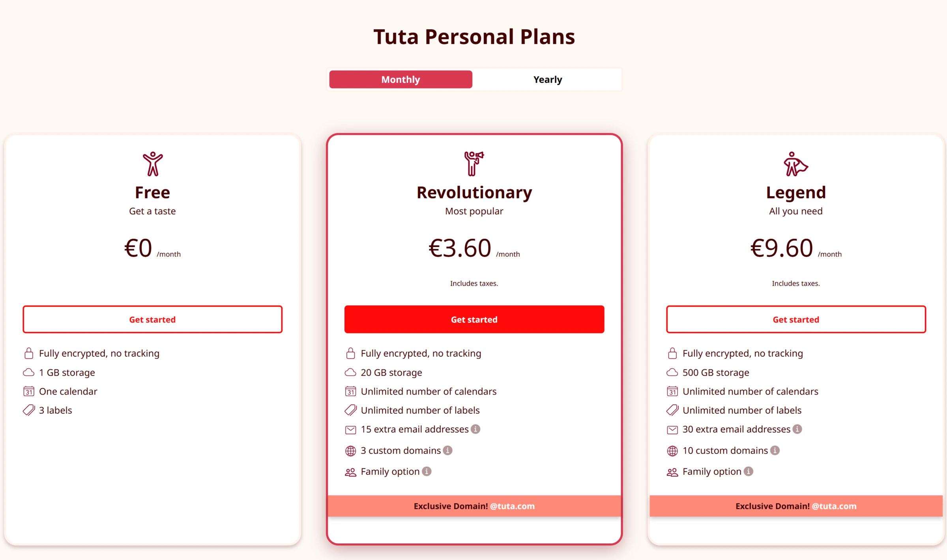Viewport: 947px width, 560px height.
Task: Click the calendar icon beside 'One calendar'
Action: [x=29, y=391]
